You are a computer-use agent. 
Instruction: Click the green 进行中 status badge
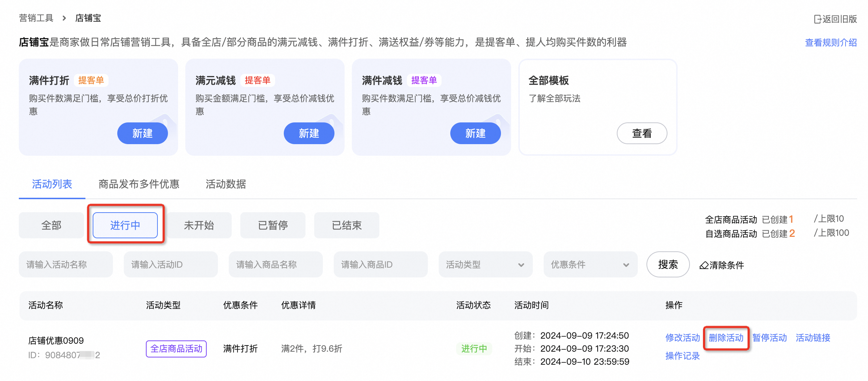point(474,349)
